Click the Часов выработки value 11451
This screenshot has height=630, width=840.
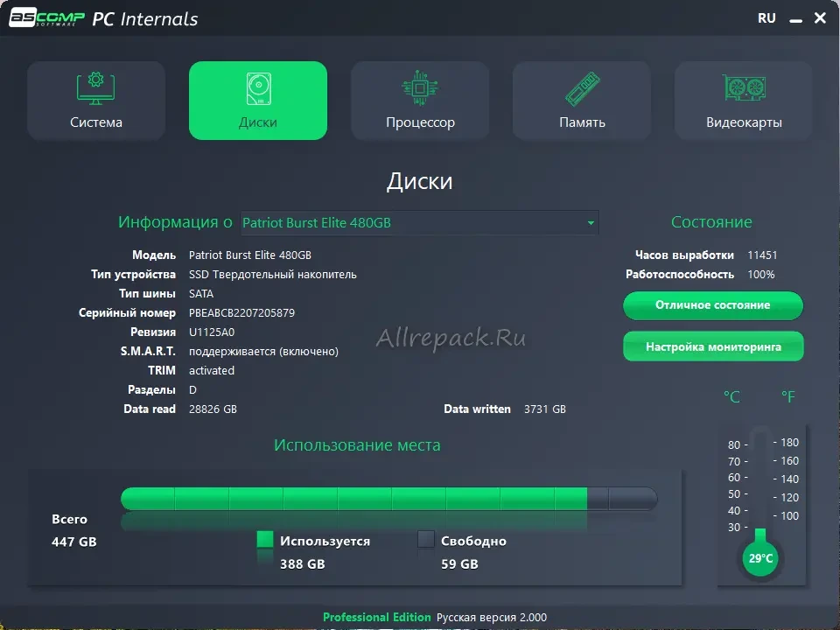pos(762,255)
